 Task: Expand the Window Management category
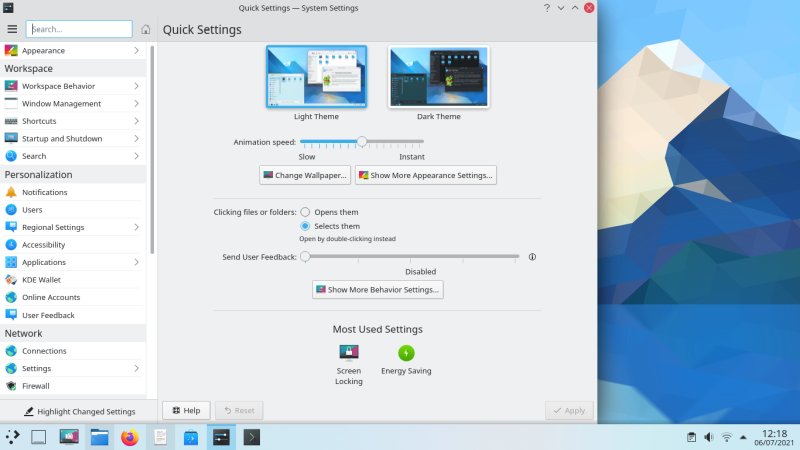click(72, 104)
